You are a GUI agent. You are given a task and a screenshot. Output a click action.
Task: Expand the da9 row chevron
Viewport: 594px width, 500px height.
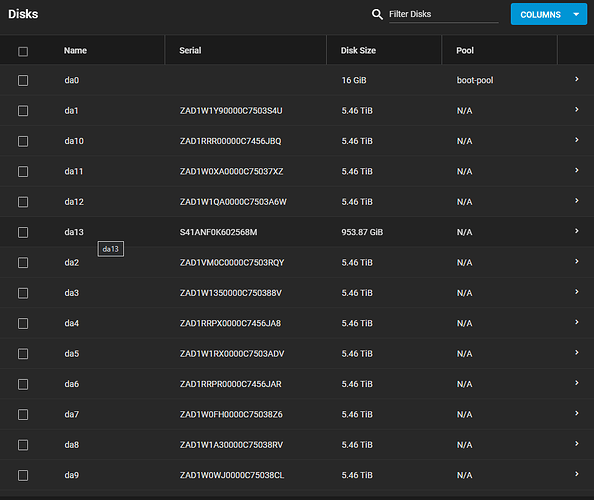point(577,474)
